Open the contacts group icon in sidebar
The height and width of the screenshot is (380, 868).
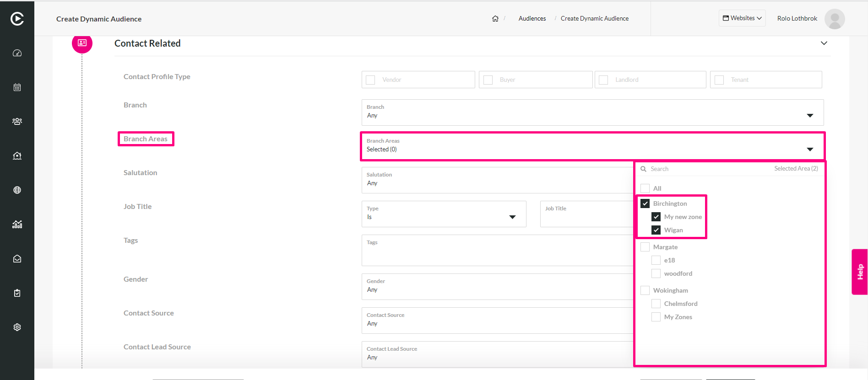coord(17,122)
